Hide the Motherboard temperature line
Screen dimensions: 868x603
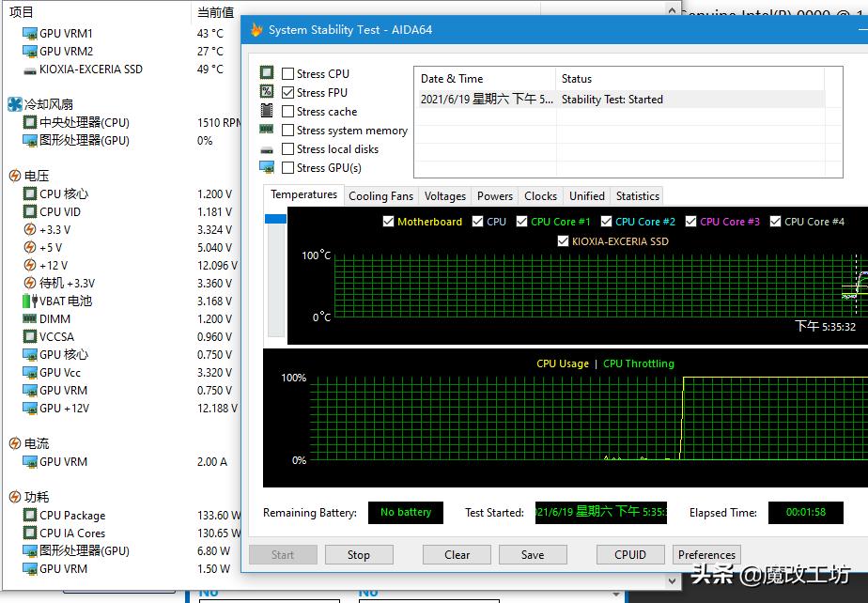coord(389,222)
